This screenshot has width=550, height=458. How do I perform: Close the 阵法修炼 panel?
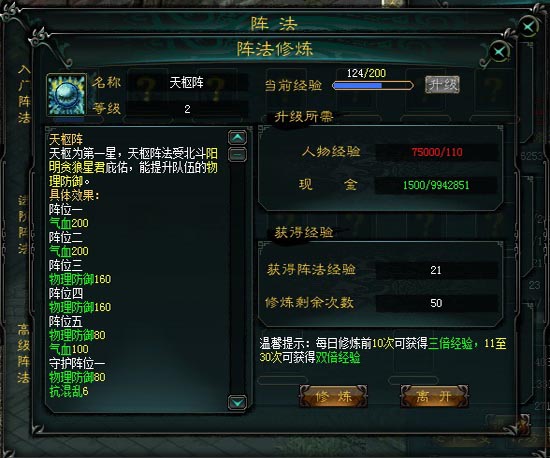(x=499, y=52)
